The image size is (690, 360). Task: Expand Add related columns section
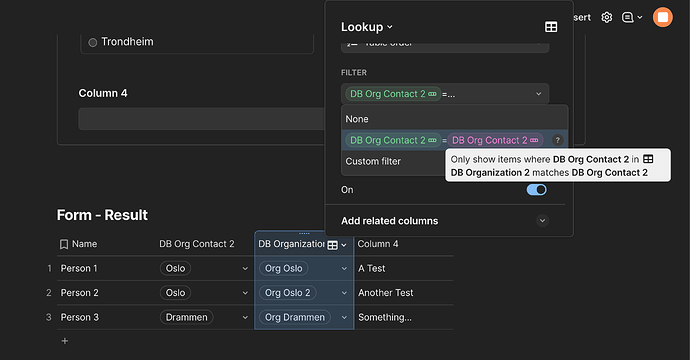[542, 220]
